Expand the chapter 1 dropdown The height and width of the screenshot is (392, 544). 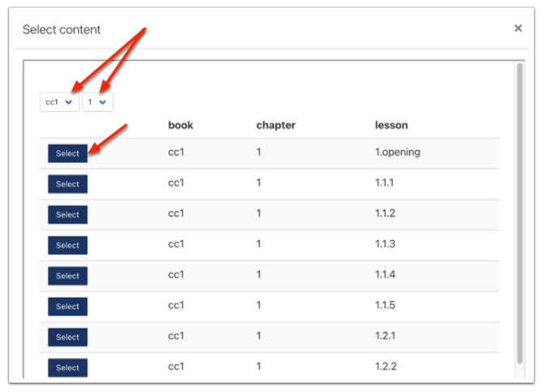(97, 102)
